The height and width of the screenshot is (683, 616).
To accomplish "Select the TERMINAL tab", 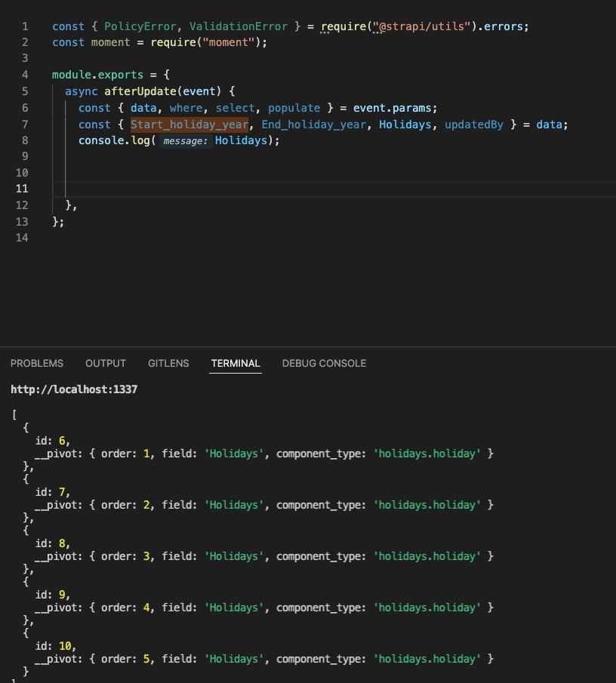I will click(236, 363).
